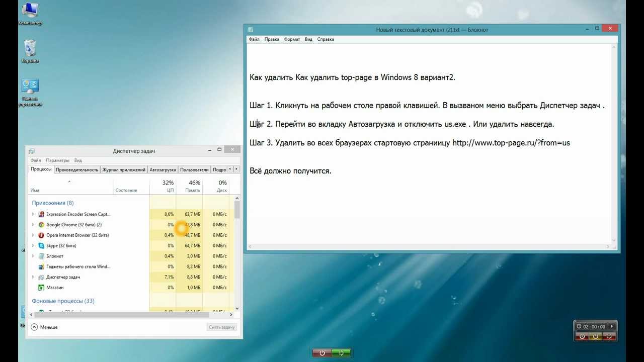Click the Блокнот icon in process list
This screenshot has width=644, height=362.
[41, 256]
